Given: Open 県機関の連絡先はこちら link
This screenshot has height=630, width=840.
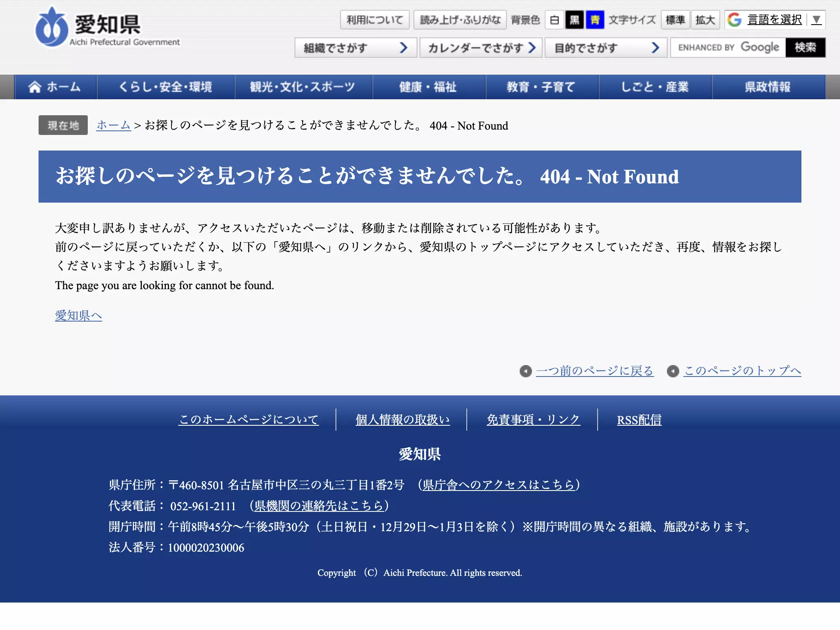Looking at the screenshot, I should (x=319, y=506).
